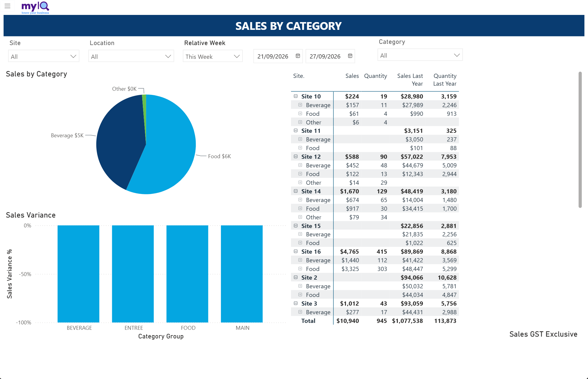Click the table's vertical scrollbar
Viewport: 588px width, 379px height.
pyautogui.click(x=580, y=140)
